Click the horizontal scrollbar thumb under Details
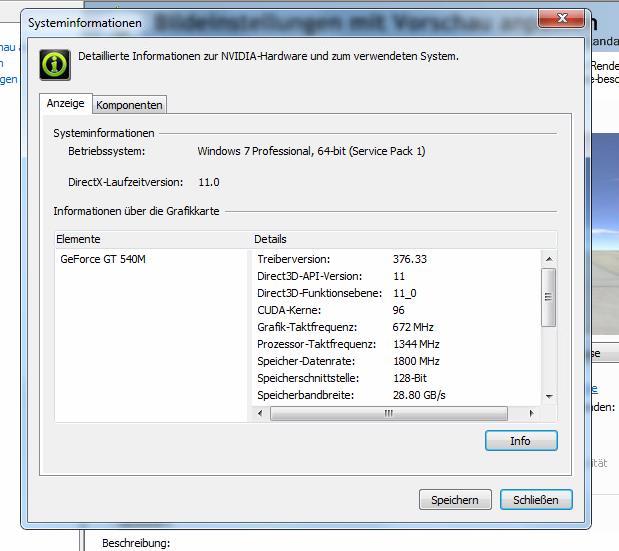 click(389, 413)
